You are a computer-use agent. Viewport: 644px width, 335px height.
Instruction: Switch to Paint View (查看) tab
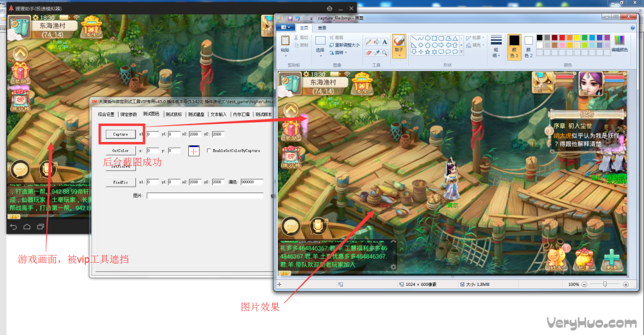point(322,28)
